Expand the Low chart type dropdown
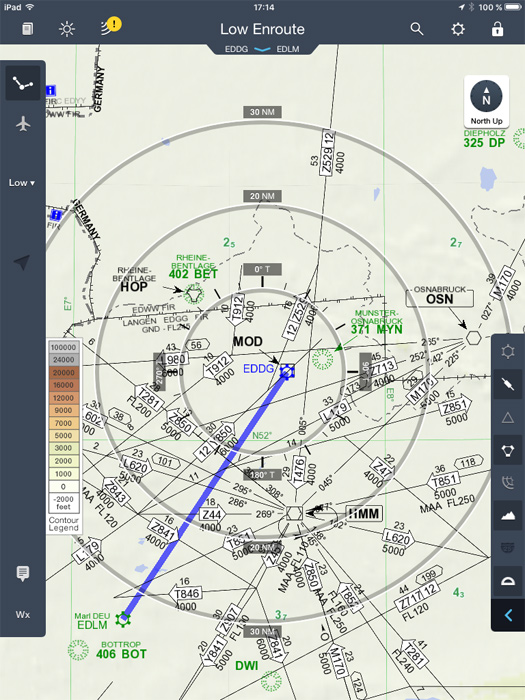The width and height of the screenshot is (525, 700). coord(21,183)
